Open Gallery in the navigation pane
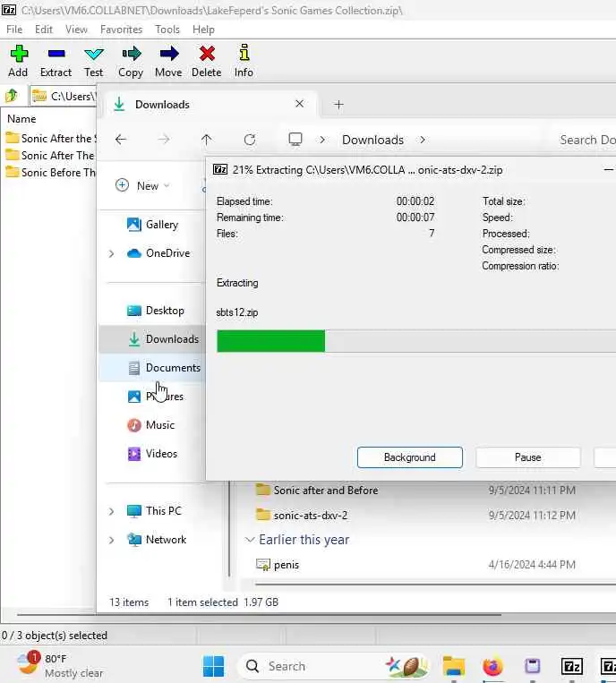The image size is (616, 683). click(152, 225)
